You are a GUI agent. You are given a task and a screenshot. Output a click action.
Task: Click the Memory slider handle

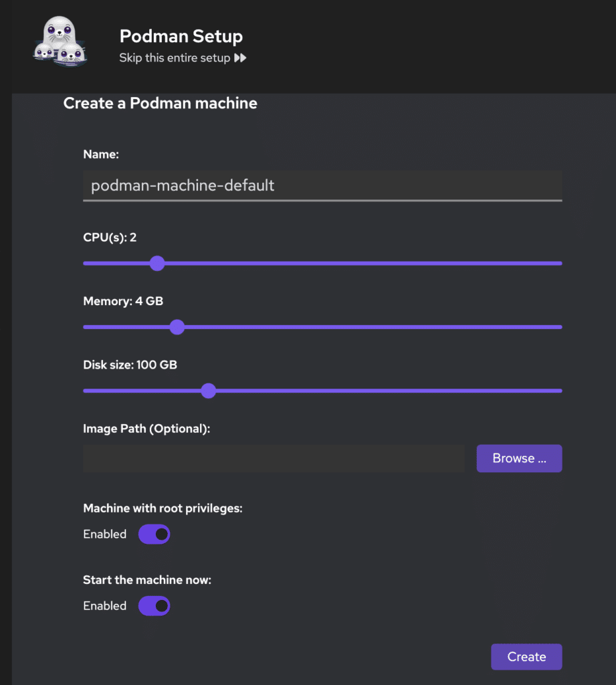point(177,327)
